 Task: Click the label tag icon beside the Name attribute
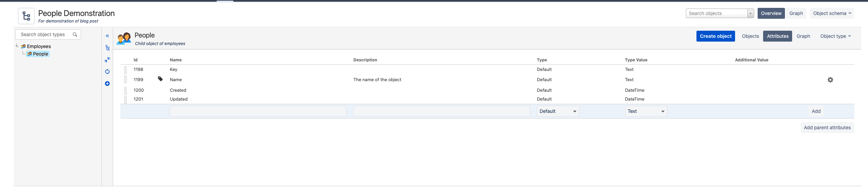(160, 79)
